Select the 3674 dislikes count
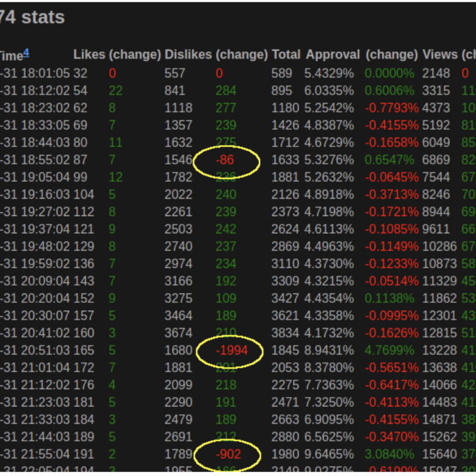 (x=178, y=334)
